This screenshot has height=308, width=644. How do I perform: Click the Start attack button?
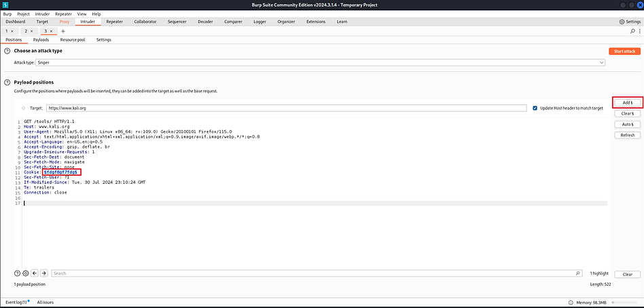(624, 52)
